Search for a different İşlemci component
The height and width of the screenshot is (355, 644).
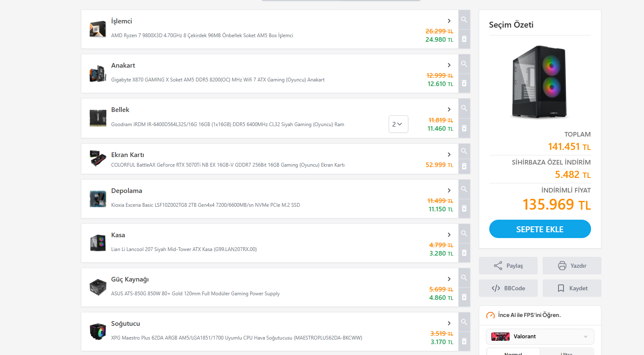tap(464, 20)
